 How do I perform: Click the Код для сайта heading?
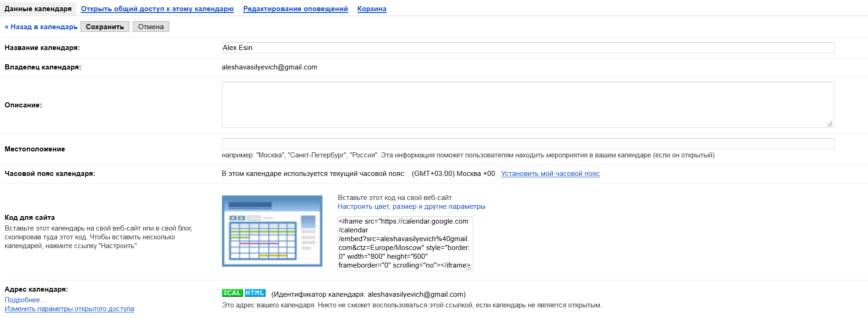point(30,218)
